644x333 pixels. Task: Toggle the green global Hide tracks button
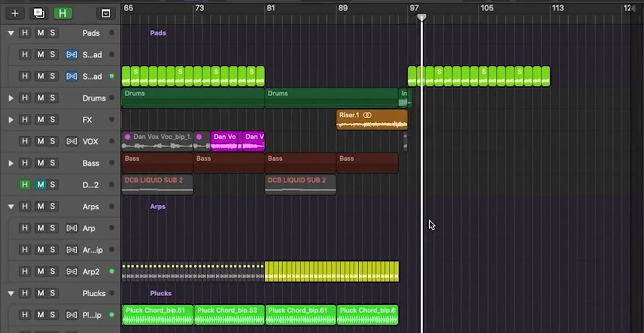62,13
